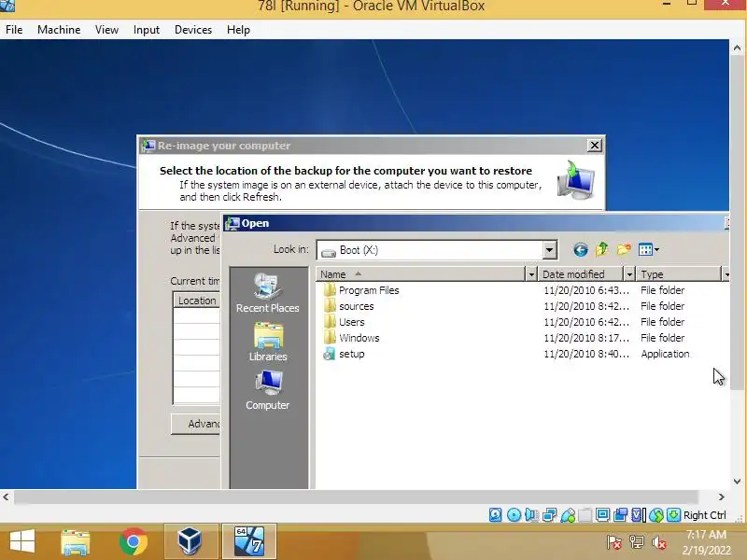747x560 pixels.
Task: Click the greyed shared folders status icon
Action: [585, 515]
